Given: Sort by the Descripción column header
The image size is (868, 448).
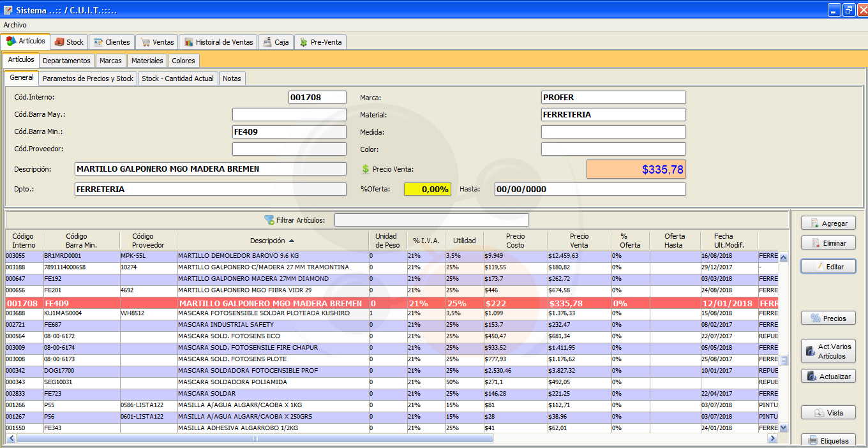Looking at the screenshot, I should (x=273, y=241).
